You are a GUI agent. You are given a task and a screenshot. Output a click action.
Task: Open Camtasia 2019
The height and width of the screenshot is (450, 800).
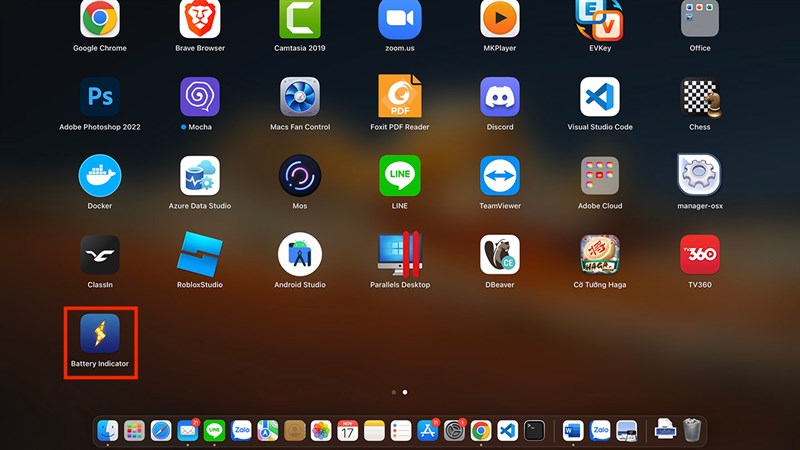[x=300, y=18]
